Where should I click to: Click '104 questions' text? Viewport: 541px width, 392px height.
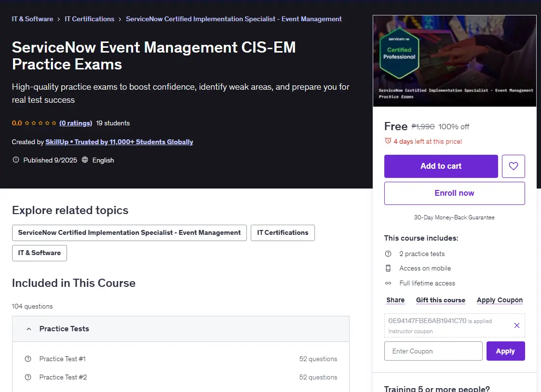[32, 307]
